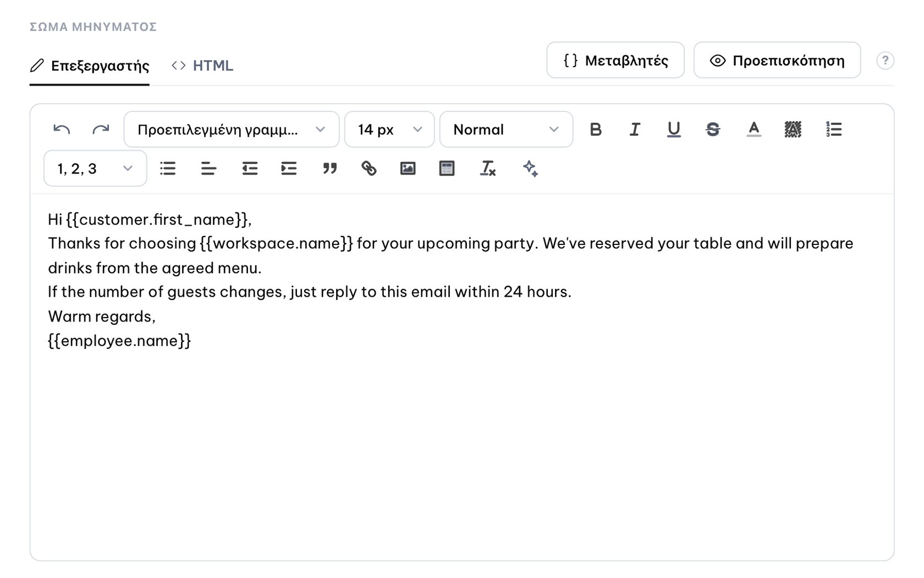The image size is (924, 578).
Task: Open the font family dropdown
Action: pos(232,129)
